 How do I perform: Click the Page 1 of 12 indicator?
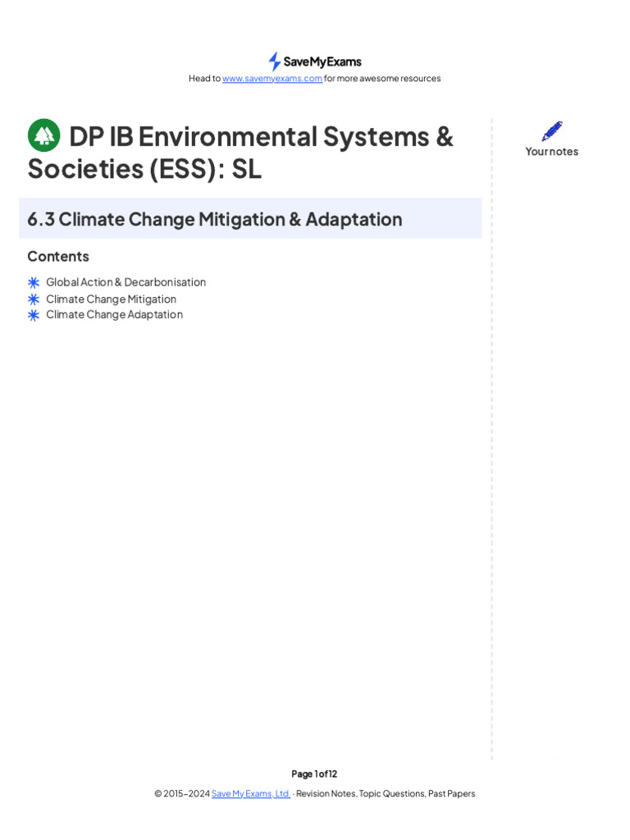tap(314, 774)
